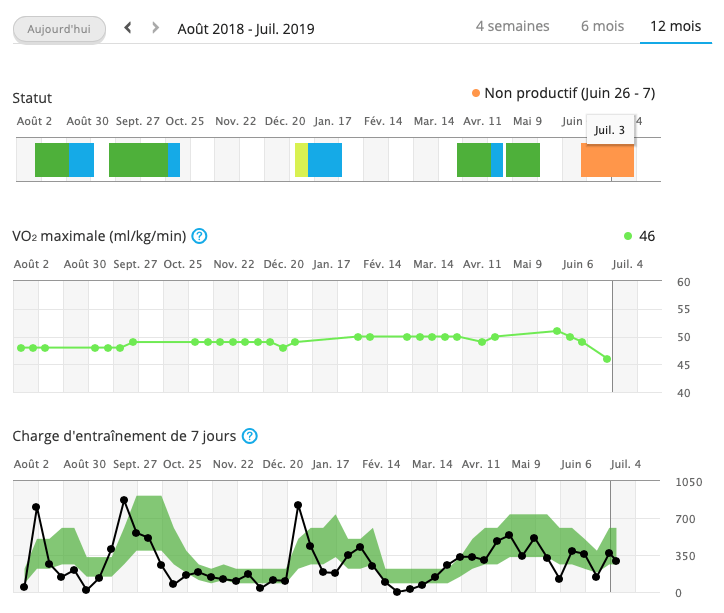Screen dimensions: 724x613
Task: Select the large blue status block before Jan. 17
Action: tap(325, 160)
